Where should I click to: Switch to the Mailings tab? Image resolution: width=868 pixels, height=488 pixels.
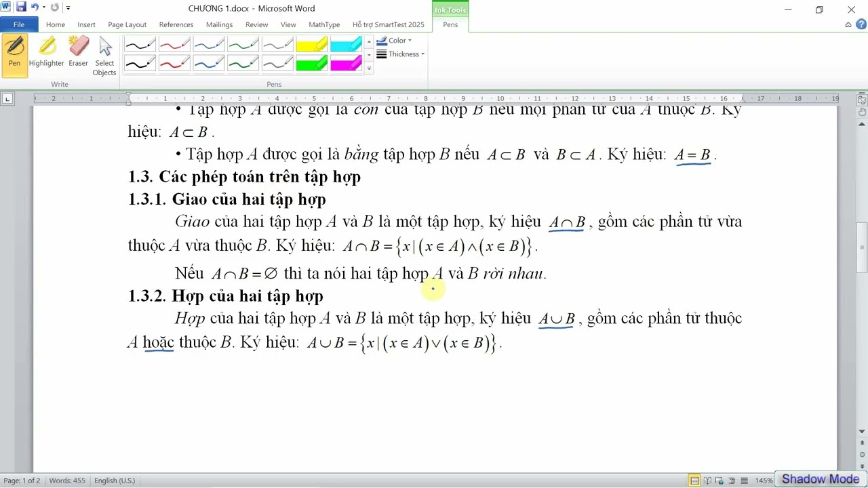[219, 24]
